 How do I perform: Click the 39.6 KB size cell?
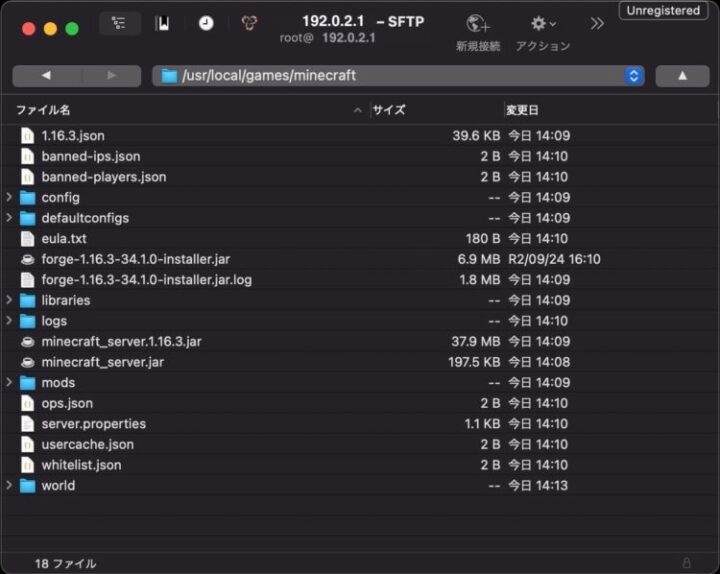click(476, 136)
